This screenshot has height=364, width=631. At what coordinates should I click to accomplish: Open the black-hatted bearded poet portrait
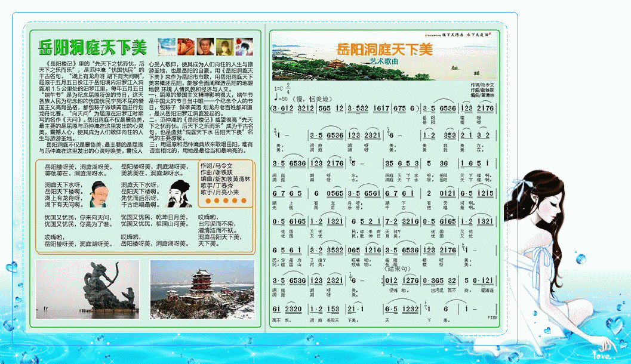coord(179,194)
